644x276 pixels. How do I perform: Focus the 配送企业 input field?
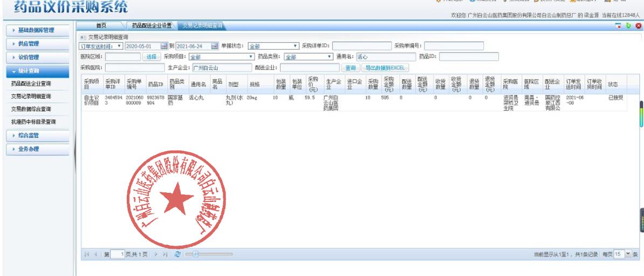310,68
